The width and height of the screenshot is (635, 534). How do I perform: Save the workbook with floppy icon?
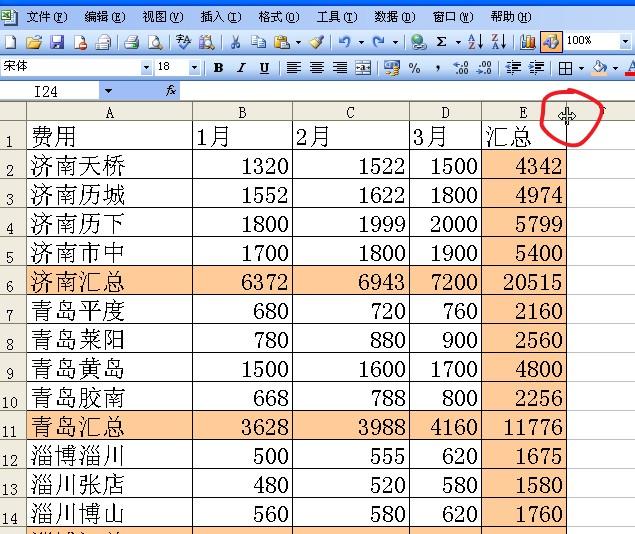[57, 42]
